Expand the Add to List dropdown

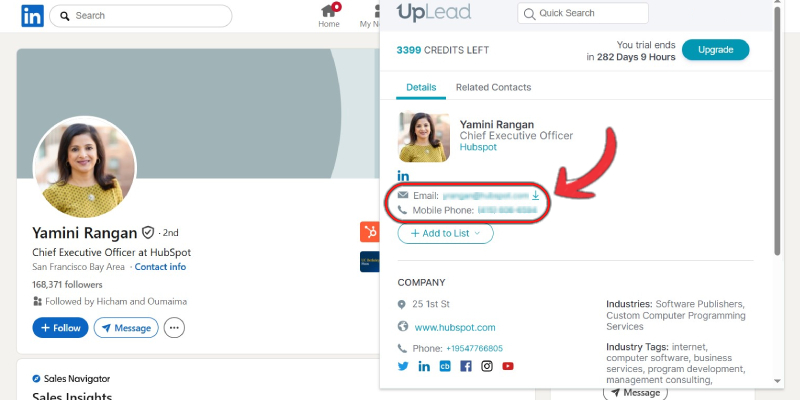coord(445,233)
